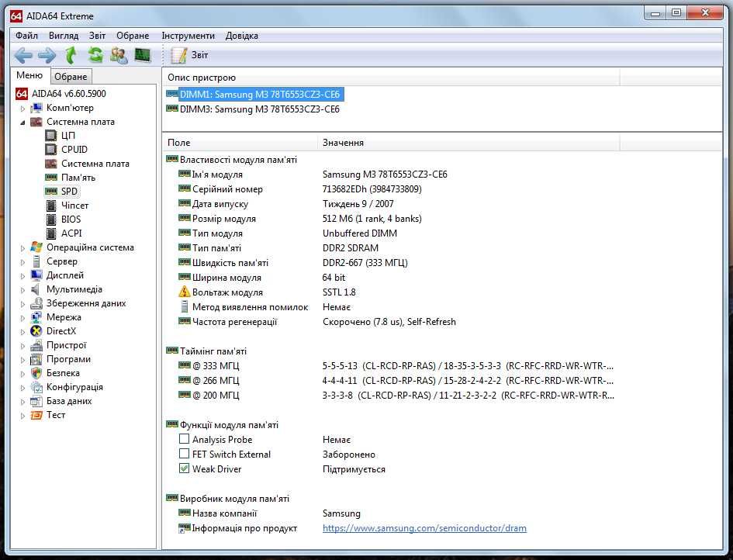Select the CPUID tree item
The height and width of the screenshot is (560, 733).
click(74, 150)
